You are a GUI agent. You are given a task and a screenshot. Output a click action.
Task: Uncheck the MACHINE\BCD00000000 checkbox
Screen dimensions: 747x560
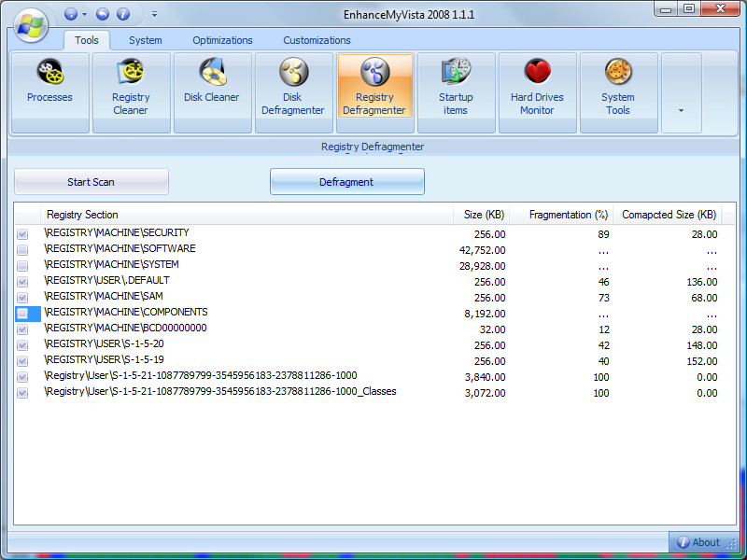[x=22, y=329]
